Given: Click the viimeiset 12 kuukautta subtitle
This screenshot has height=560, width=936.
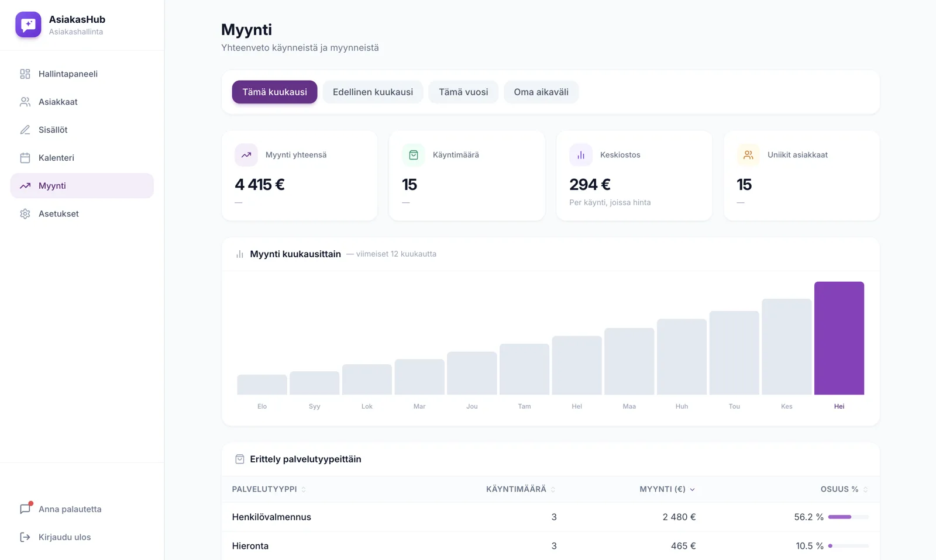Looking at the screenshot, I should [396, 254].
